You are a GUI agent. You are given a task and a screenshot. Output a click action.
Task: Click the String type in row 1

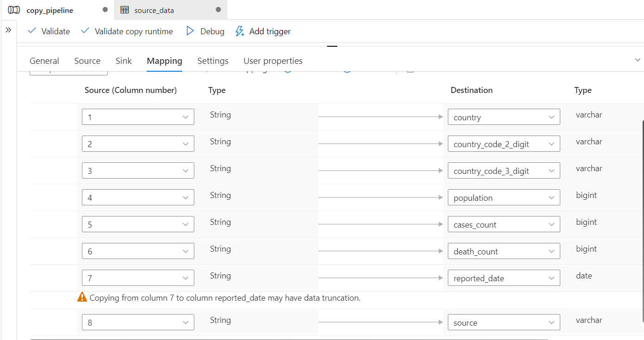(220, 115)
